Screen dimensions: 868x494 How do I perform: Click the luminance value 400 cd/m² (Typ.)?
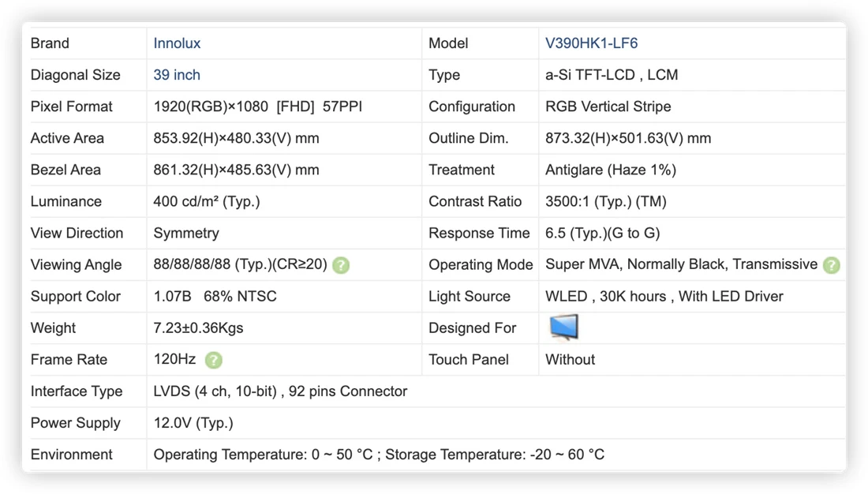click(207, 201)
